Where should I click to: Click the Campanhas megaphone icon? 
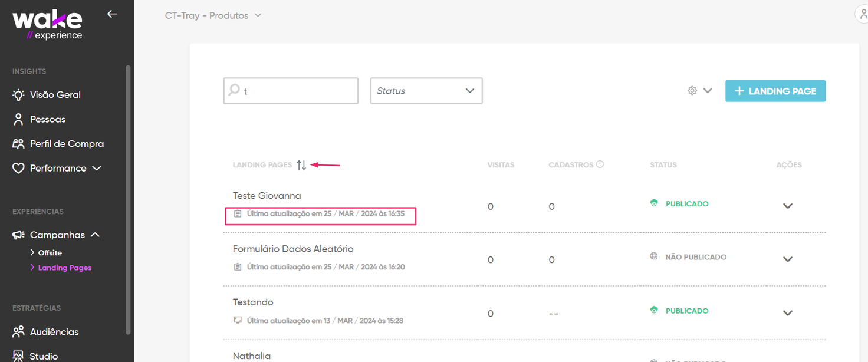point(18,235)
